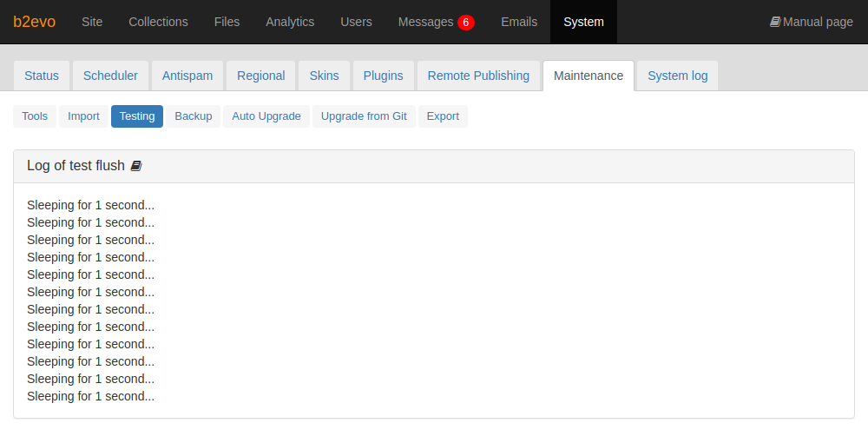
Task: Switch to the System log tab
Action: pyautogui.click(x=678, y=76)
